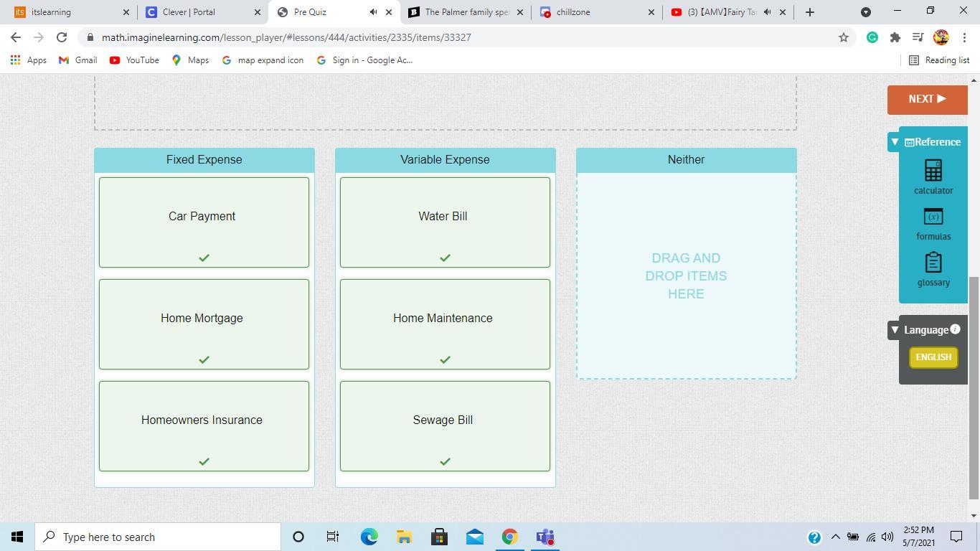Open the Extensions puzzle menu
The image size is (980, 551).
click(x=895, y=37)
